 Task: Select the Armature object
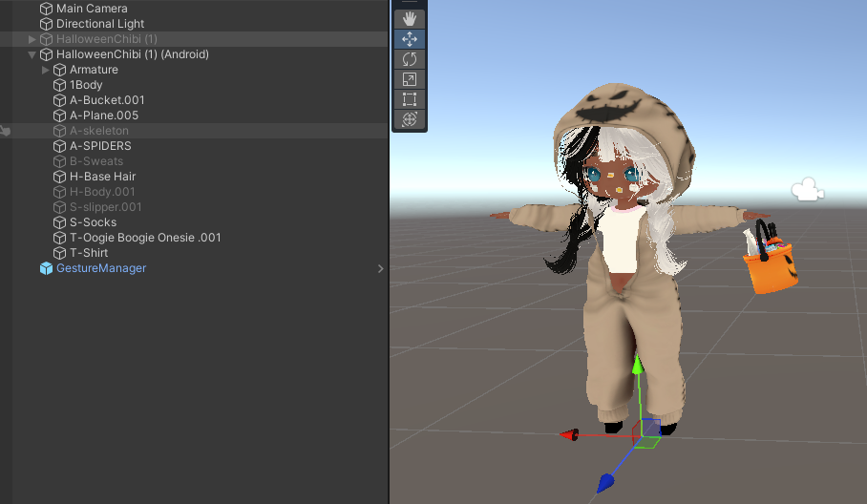(94, 70)
